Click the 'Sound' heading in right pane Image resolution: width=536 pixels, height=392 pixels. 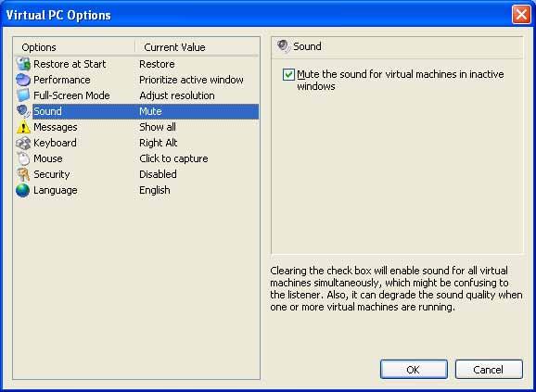[x=307, y=46]
